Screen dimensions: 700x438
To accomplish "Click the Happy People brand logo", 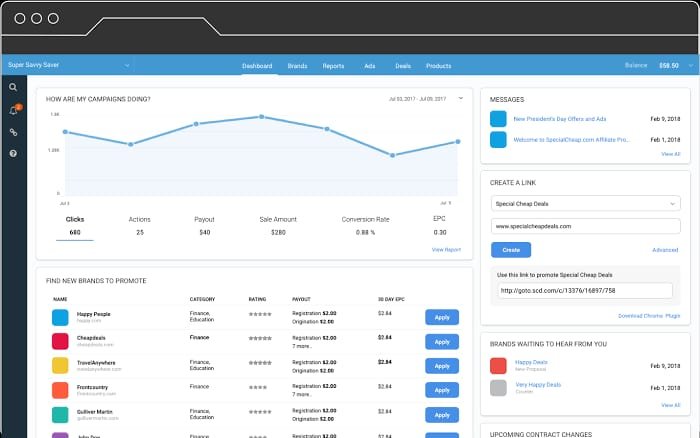I will (61, 317).
